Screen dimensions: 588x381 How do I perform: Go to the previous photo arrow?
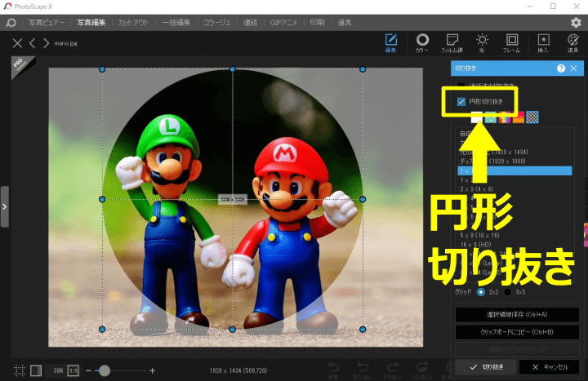click(x=33, y=43)
